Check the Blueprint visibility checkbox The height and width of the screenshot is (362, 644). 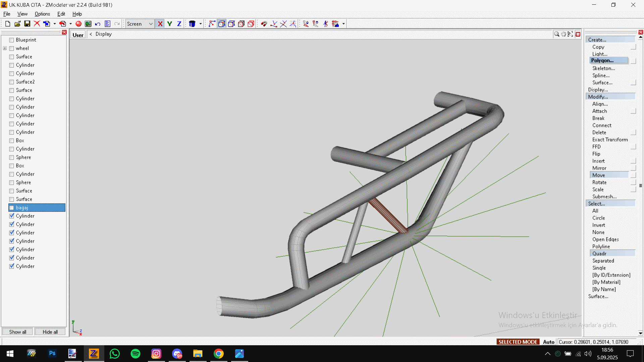[12, 40]
